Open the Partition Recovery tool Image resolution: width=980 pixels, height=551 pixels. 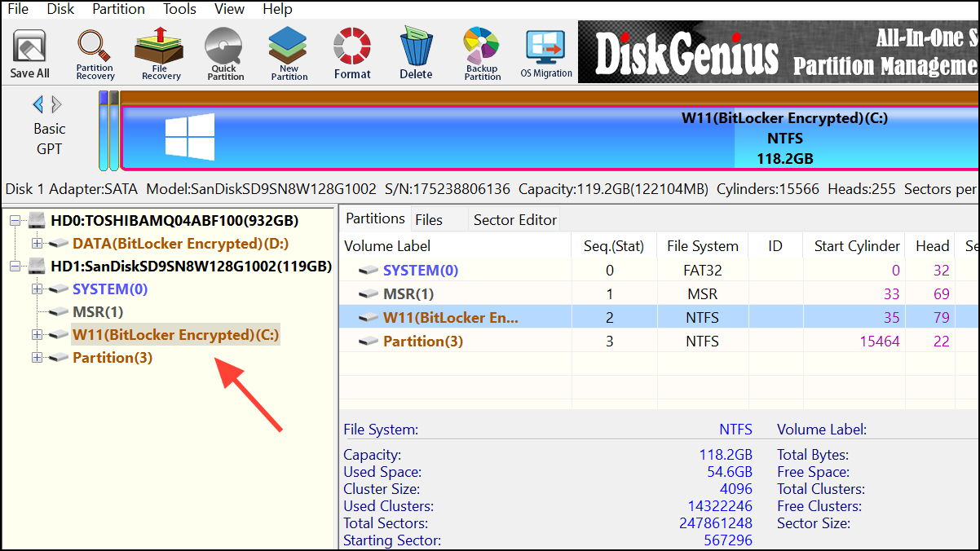(95, 53)
